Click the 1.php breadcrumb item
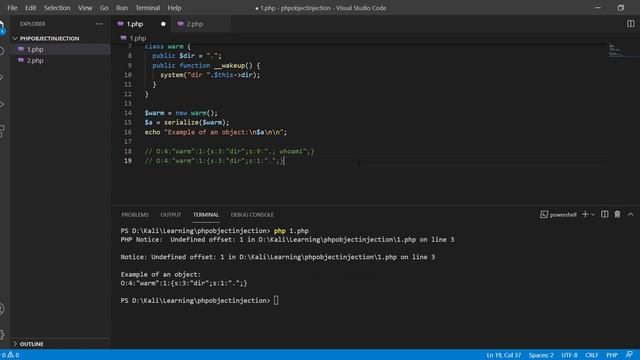640x360 pixels. (138, 38)
